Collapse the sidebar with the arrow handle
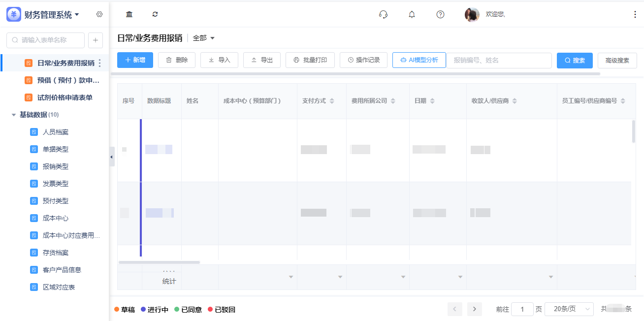The width and height of the screenshot is (644, 321). coord(112,157)
